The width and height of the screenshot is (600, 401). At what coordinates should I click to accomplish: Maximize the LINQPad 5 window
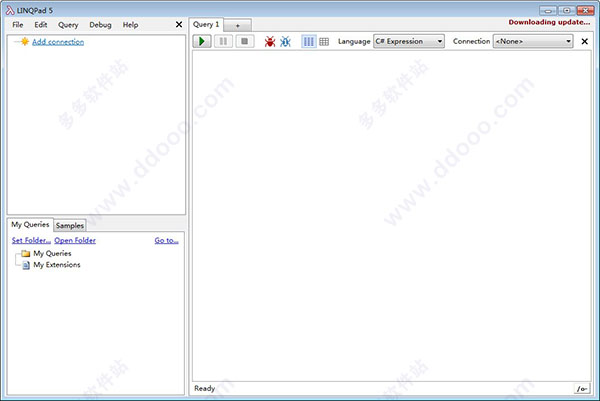566,10
